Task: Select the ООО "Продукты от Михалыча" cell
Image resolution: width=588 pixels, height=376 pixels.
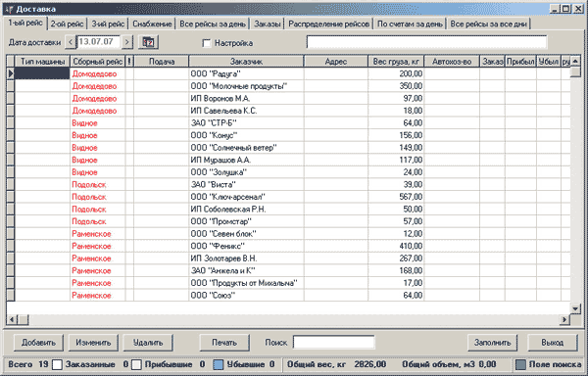Action: point(246,283)
